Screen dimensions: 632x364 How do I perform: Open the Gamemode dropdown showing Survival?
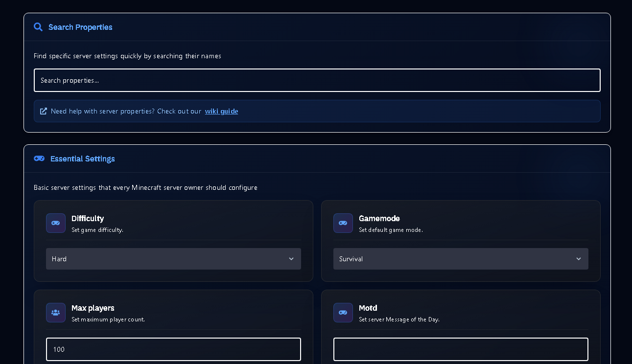(461, 258)
